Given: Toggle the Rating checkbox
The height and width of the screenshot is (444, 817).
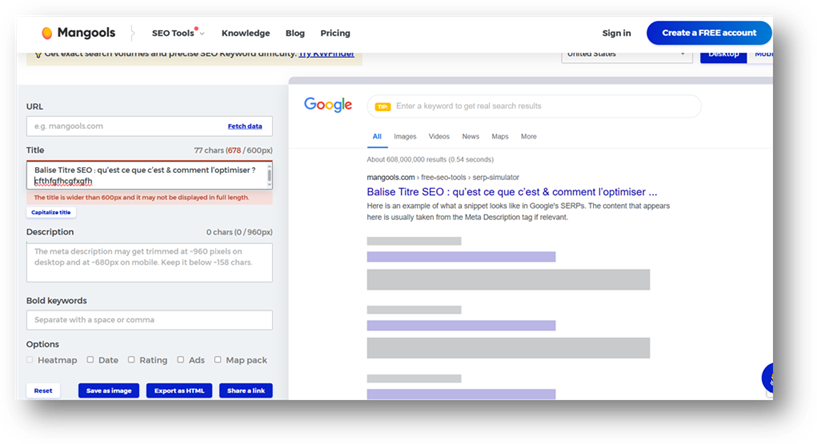Looking at the screenshot, I should coord(131,360).
